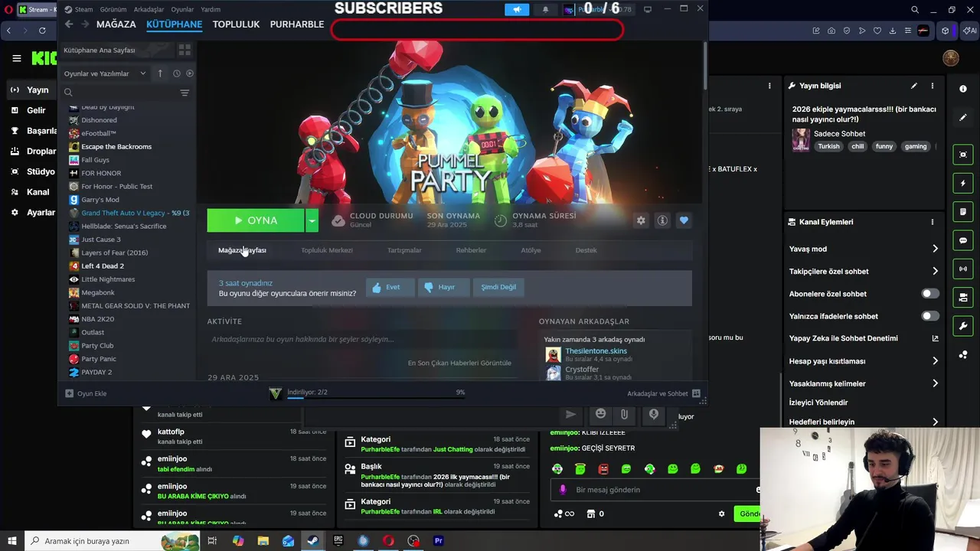
Task: Edit stream info pencil icon
Action: pyautogui.click(x=913, y=86)
